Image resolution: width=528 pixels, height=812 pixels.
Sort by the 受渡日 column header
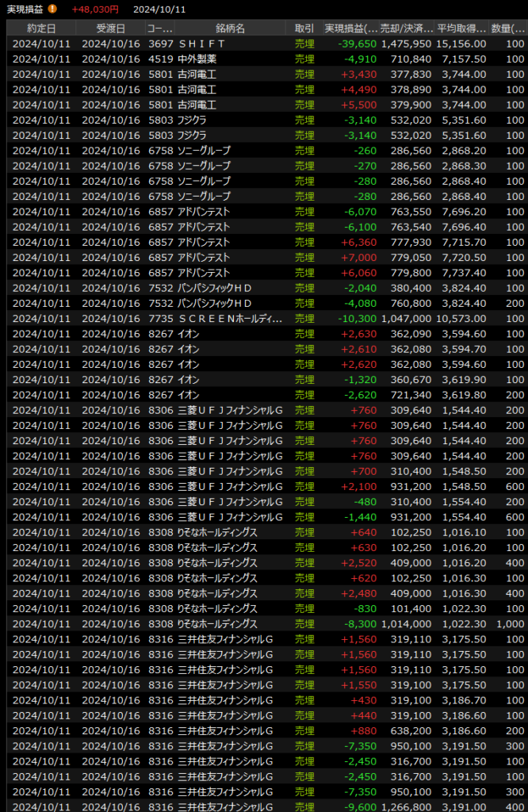point(110,28)
